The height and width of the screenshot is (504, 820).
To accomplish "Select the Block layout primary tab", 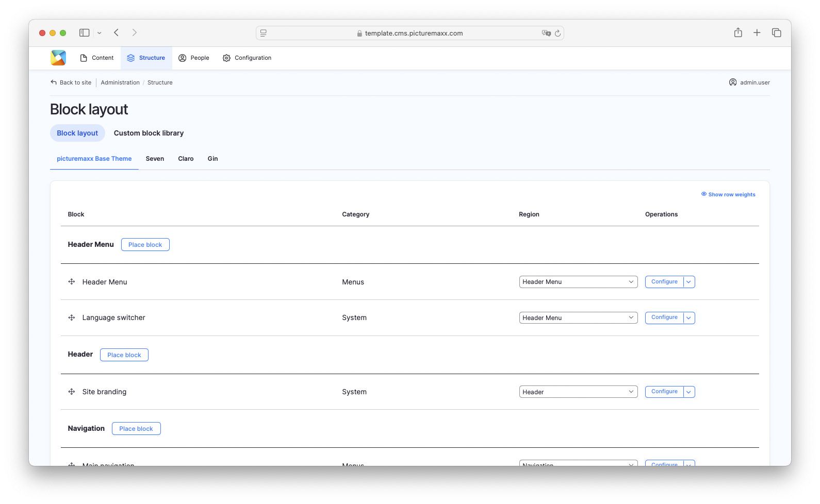I will click(77, 133).
